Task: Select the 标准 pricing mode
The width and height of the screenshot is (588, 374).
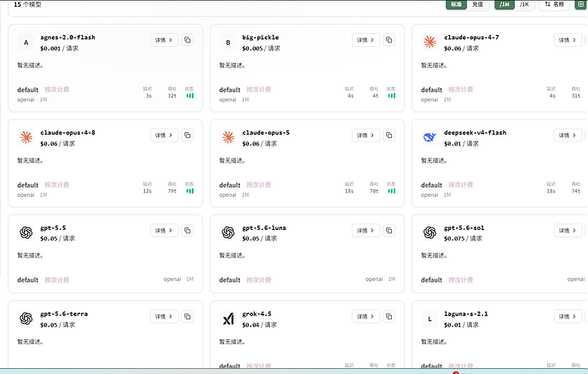Action: tap(456, 4)
